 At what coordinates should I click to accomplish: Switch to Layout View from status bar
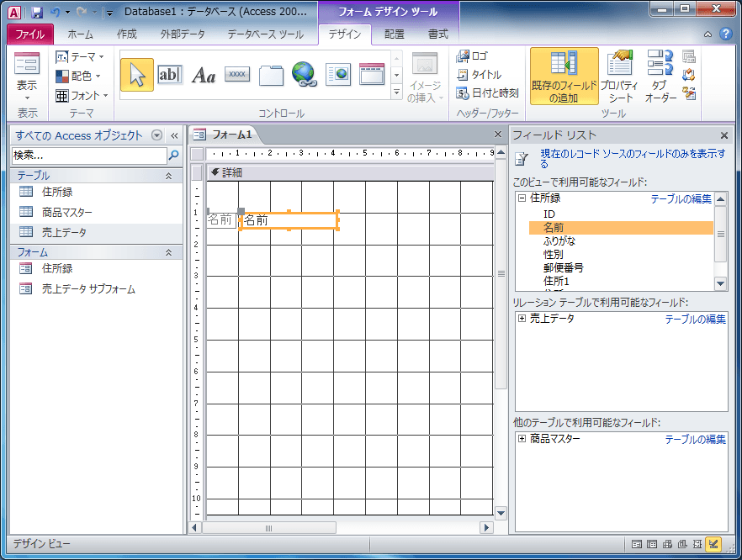coord(697,544)
